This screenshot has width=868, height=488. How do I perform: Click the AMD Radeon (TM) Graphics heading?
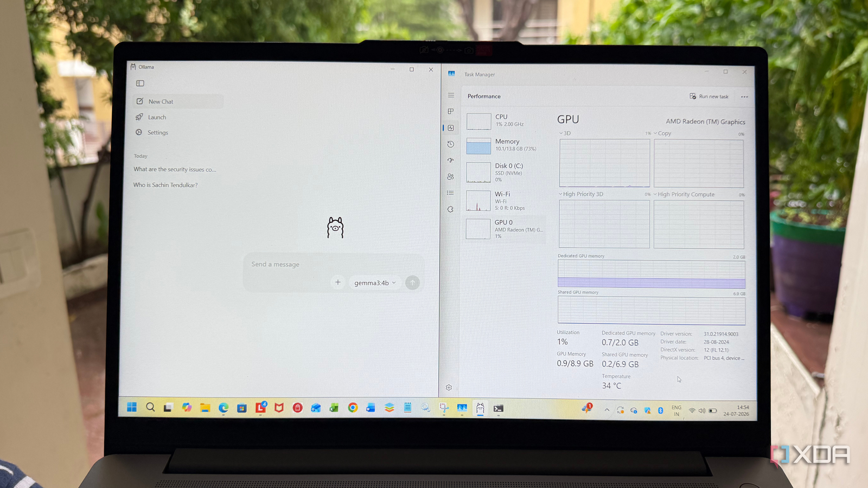[706, 122]
